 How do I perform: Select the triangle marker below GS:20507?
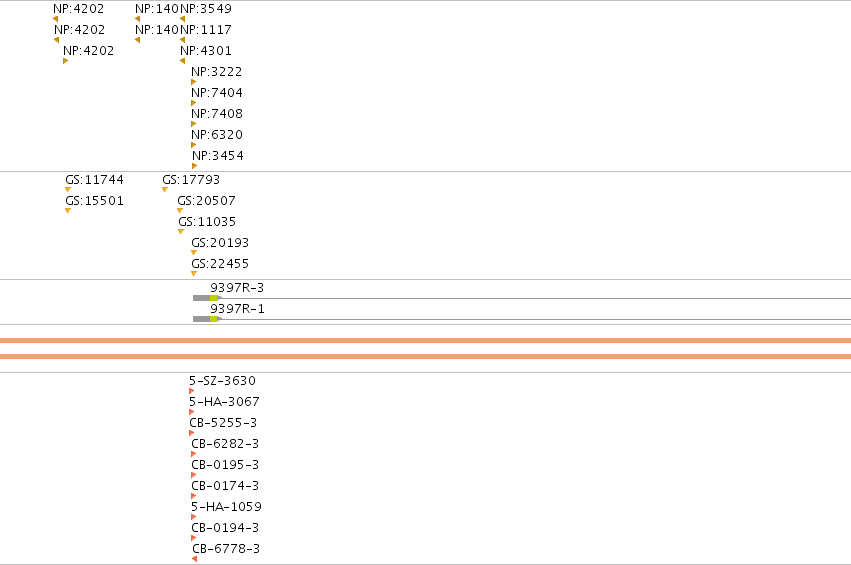click(x=180, y=211)
